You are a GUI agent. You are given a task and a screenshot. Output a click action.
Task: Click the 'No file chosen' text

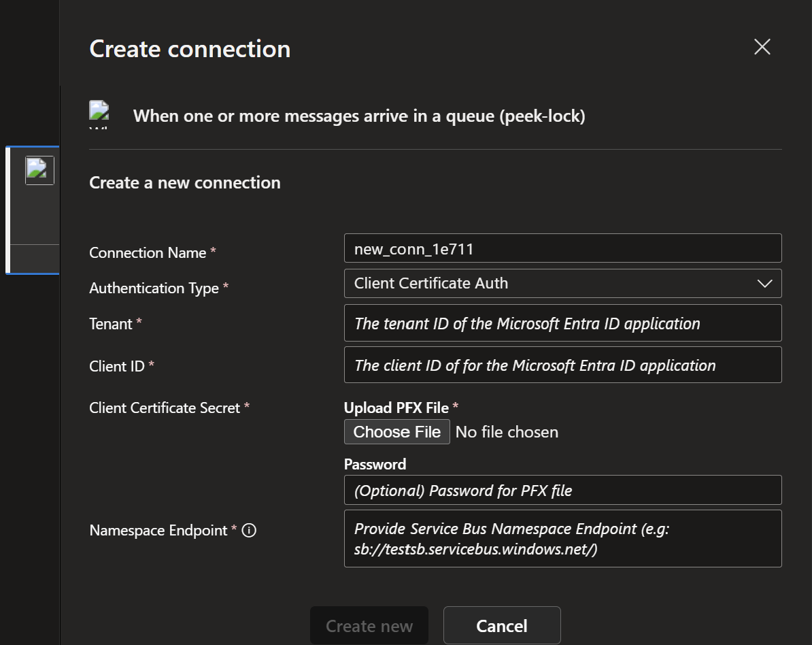click(x=507, y=432)
